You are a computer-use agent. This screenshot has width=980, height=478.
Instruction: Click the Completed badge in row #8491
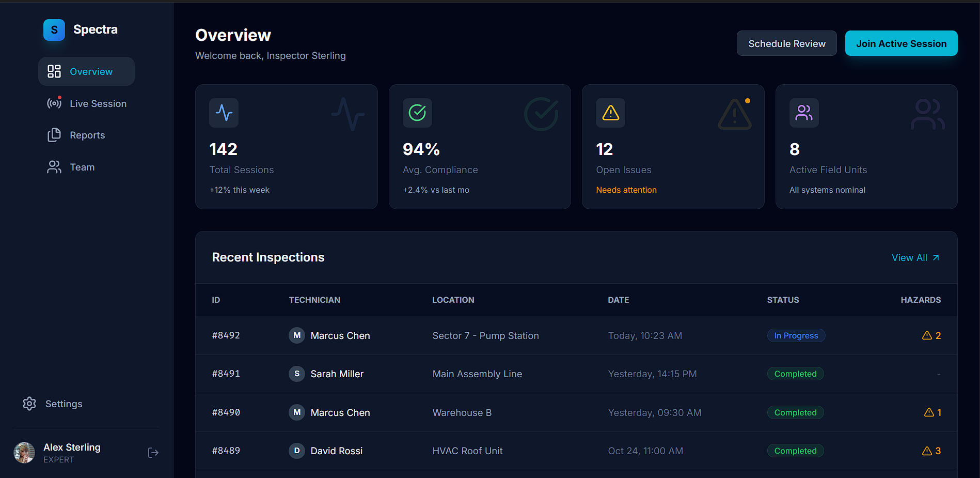(796, 374)
